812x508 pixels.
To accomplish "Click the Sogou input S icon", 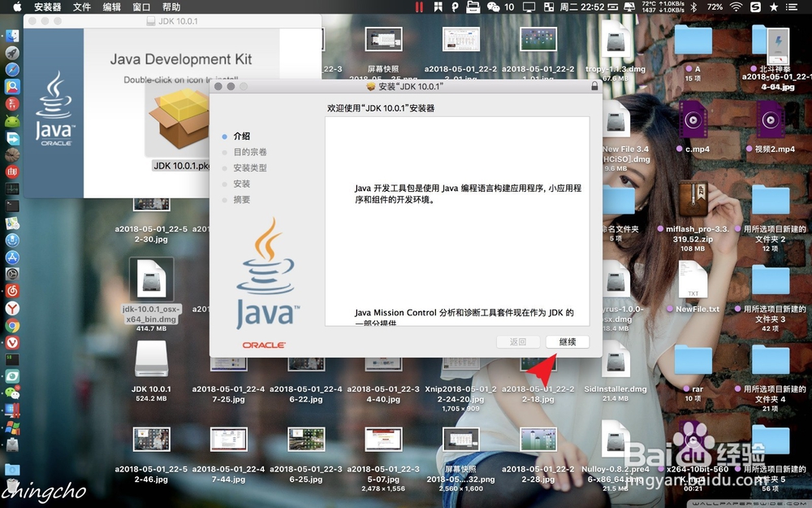I will tap(755, 7).
